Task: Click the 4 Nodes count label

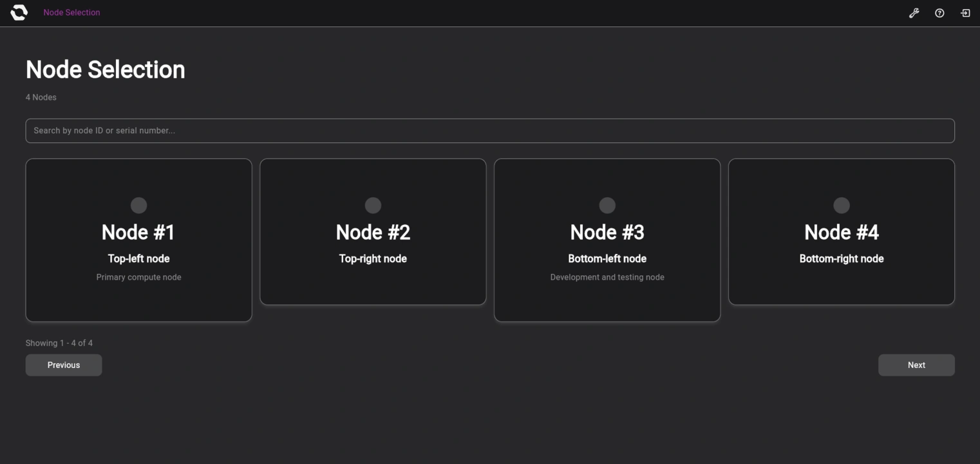Action: pos(41,97)
